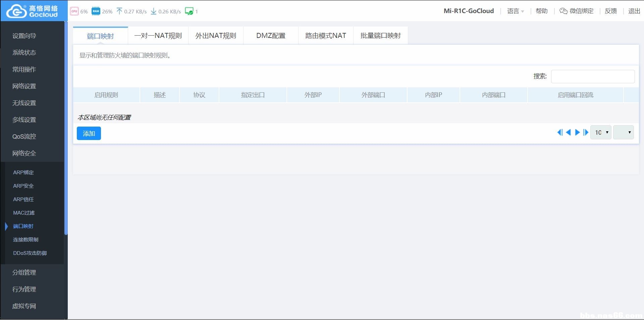Click the CPU usage icon
Image resolution: width=644 pixels, height=320 pixels.
[x=74, y=11]
